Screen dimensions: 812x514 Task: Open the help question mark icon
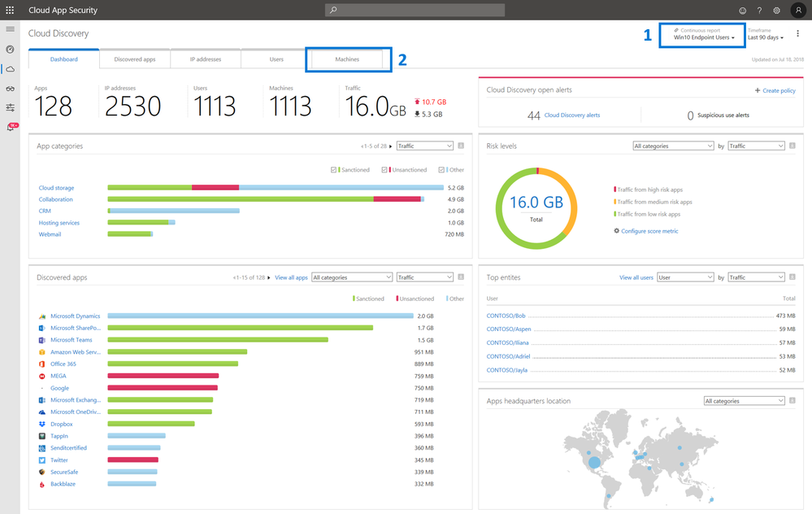(759, 11)
